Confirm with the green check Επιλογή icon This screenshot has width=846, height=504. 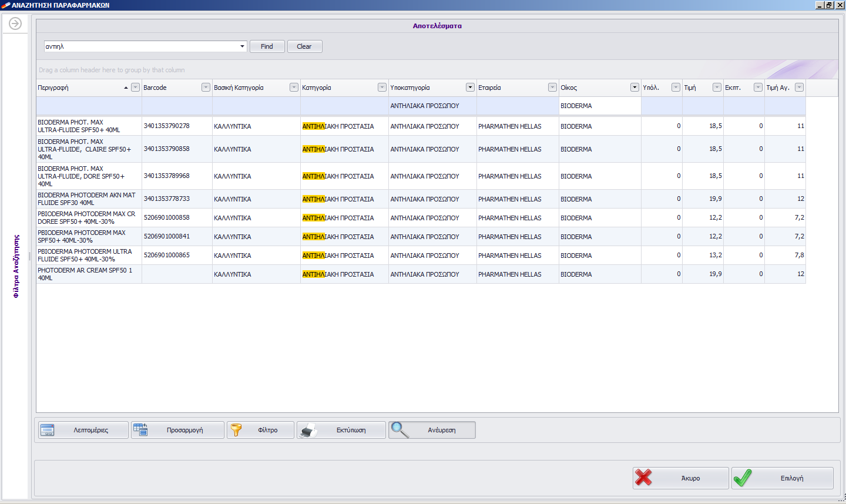[x=743, y=478]
